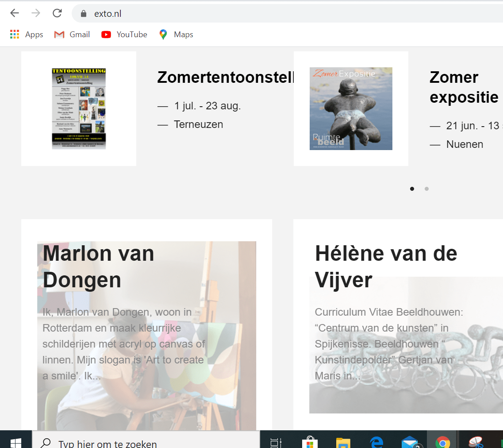
Task: Click the Windows taskbar search box
Action: click(x=146, y=442)
